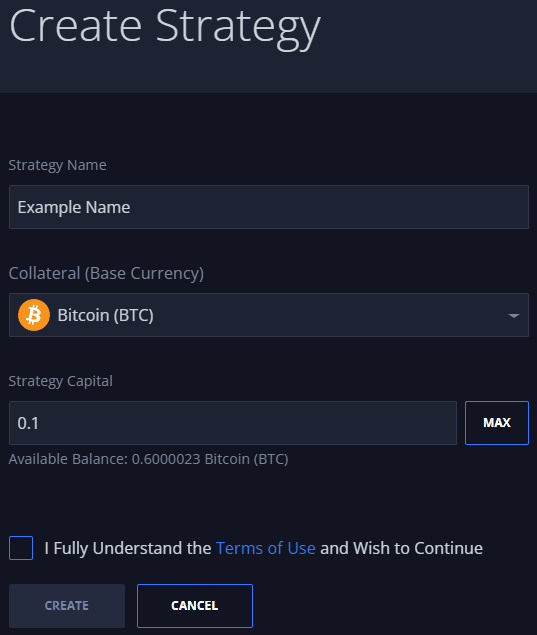This screenshot has width=537, height=635.
Task: Click the dropdown caret arrow icon
Action: [x=514, y=315]
